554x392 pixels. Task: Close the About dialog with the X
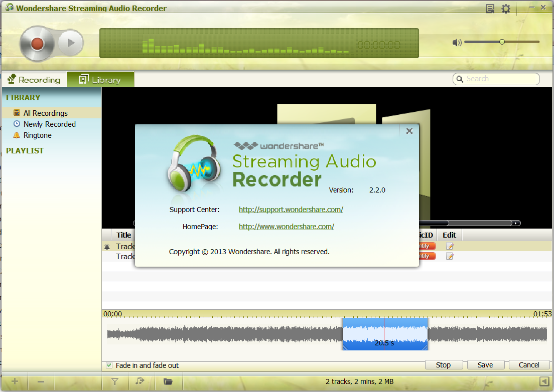pyautogui.click(x=409, y=131)
